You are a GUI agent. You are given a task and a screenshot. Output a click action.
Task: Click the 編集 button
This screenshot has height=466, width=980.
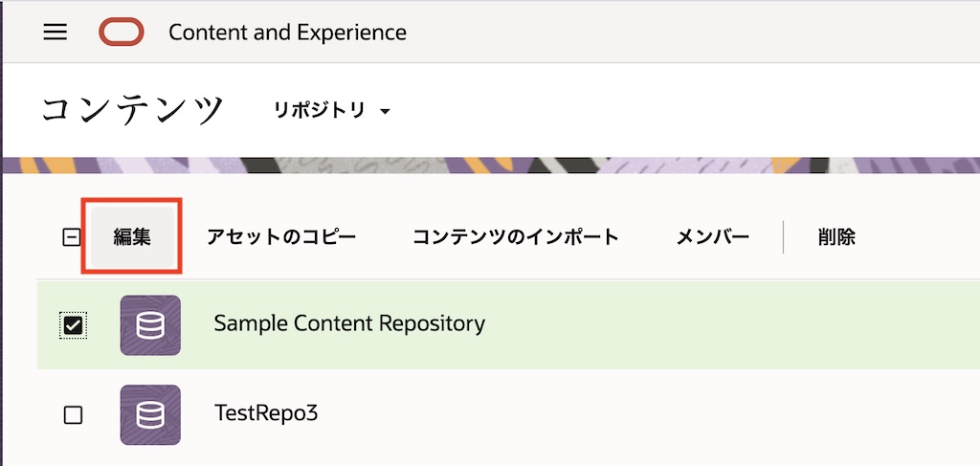point(132,237)
